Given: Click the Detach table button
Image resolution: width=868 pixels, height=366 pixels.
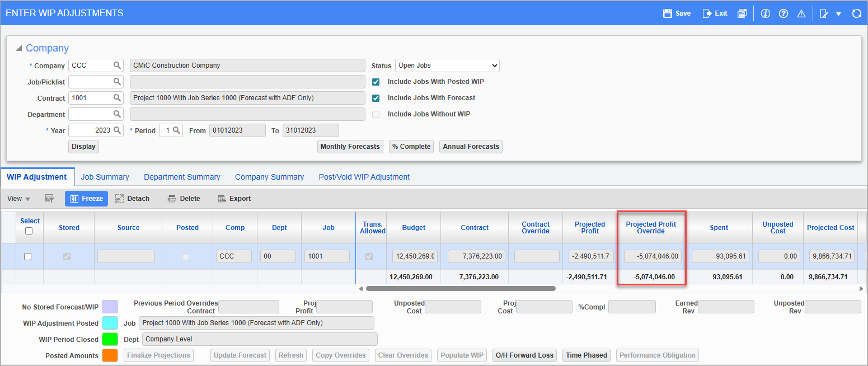Looking at the screenshot, I should tap(132, 198).
